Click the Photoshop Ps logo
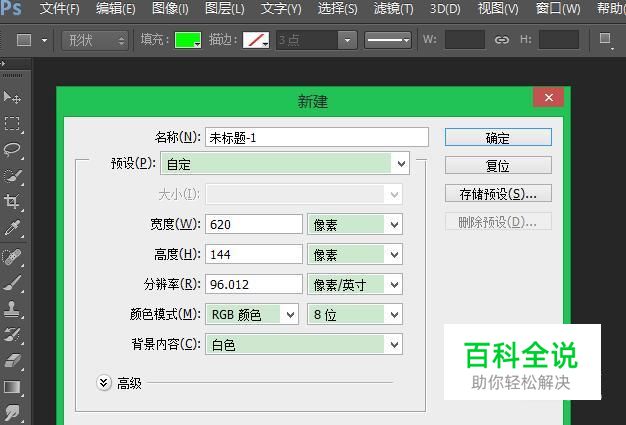 pyautogui.click(x=10, y=8)
